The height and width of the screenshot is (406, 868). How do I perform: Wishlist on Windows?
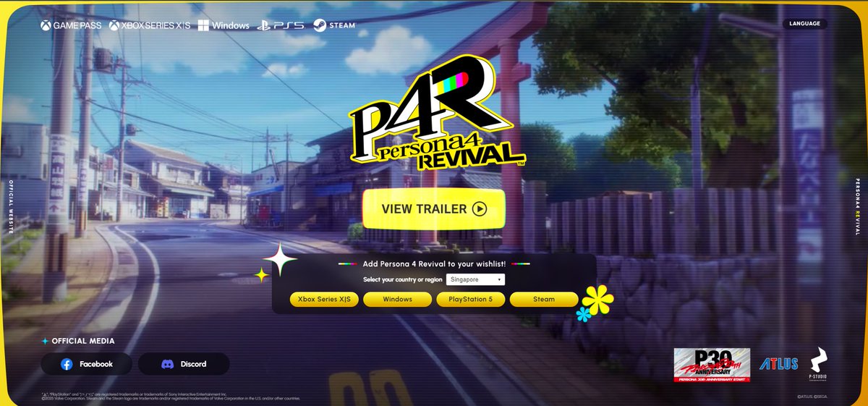tap(397, 300)
